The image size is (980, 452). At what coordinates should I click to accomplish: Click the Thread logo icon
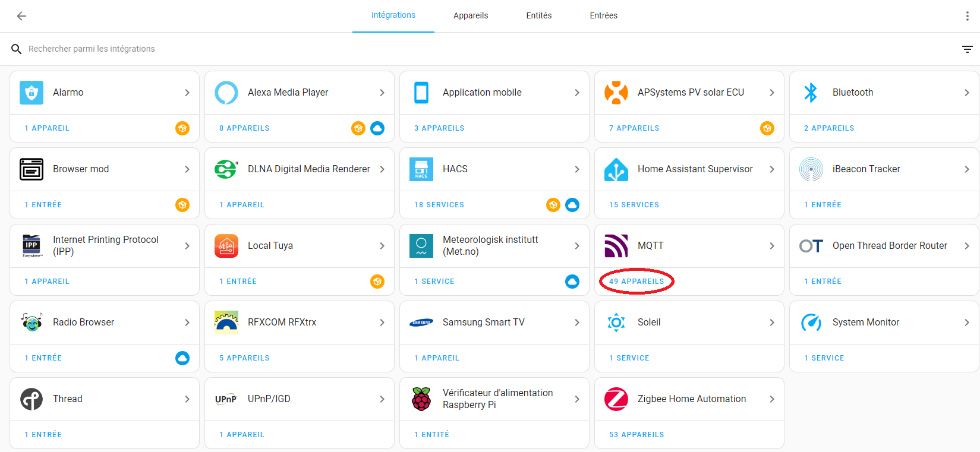[31, 399]
